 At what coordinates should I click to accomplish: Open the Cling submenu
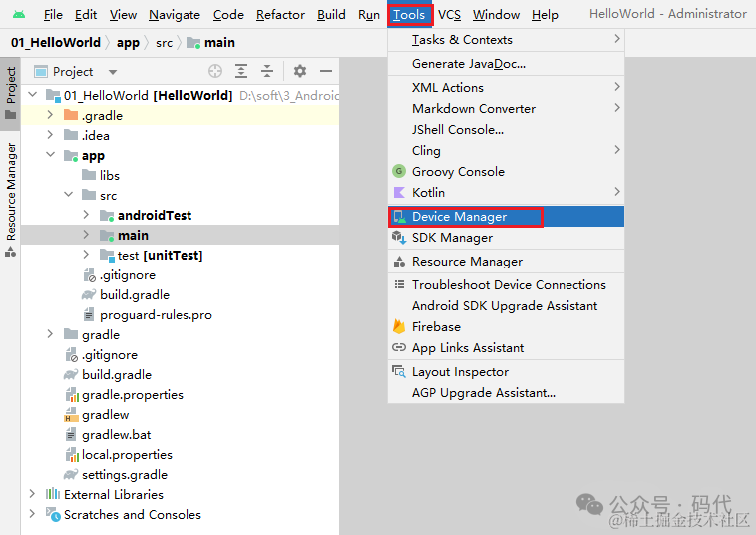[506, 151]
